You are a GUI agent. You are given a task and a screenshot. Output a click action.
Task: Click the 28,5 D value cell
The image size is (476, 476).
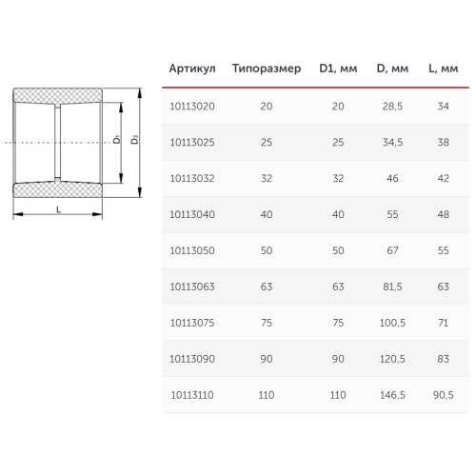392,106
